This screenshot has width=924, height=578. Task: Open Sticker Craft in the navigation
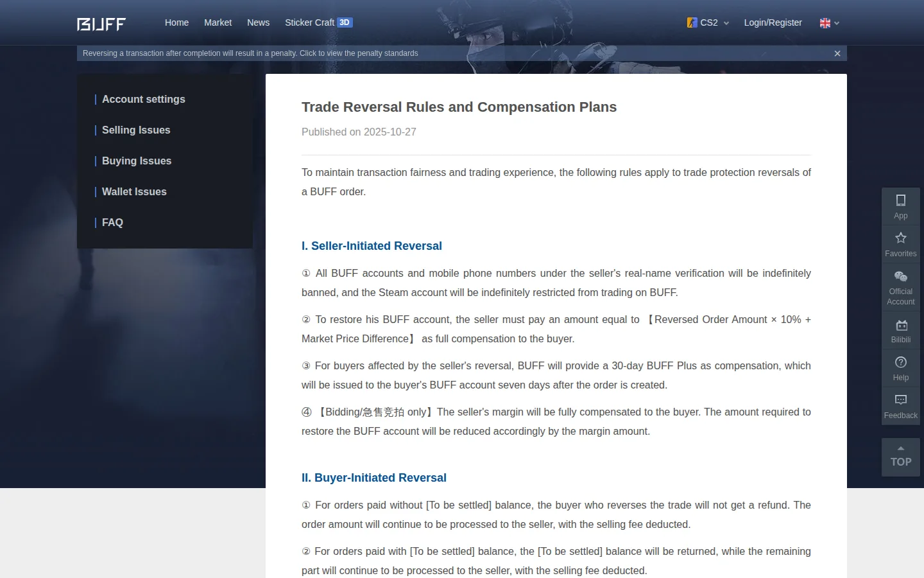coord(310,22)
